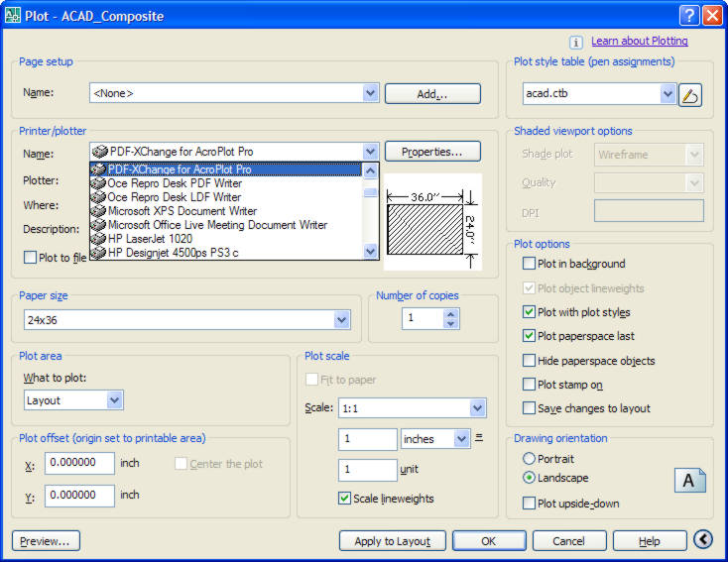Viewport: 728px width, 562px height.
Task: Click the title bar help question mark icon
Action: pyautogui.click(x=689, y=16)
